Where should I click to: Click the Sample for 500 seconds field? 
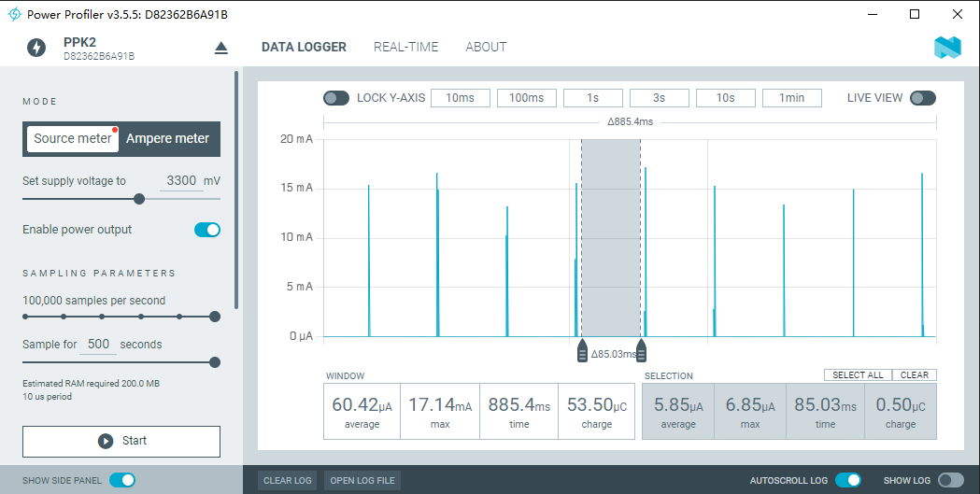(x=98, y=344)
